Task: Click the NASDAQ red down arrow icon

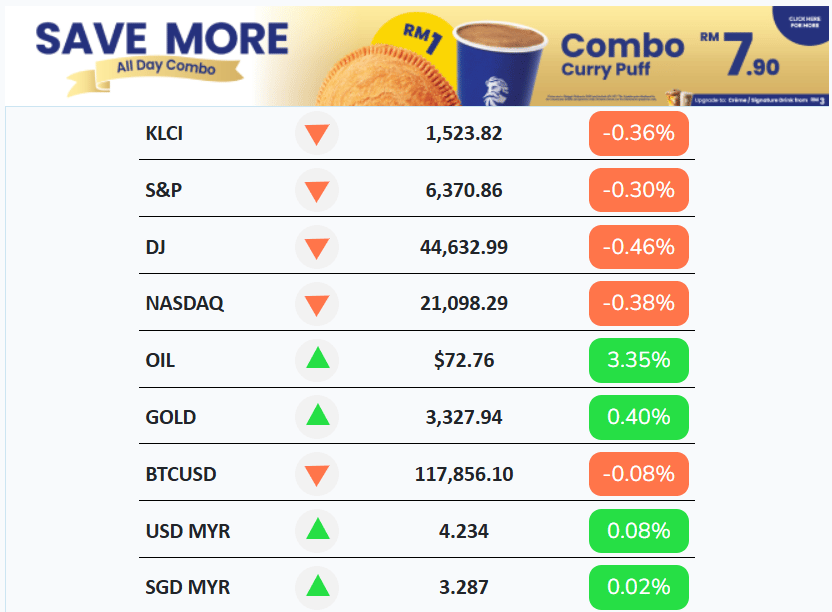Action: [x=317, y=304]
